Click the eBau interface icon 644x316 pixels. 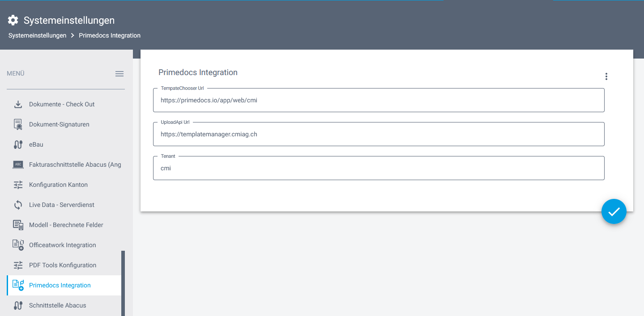click(x=18, y=144)
